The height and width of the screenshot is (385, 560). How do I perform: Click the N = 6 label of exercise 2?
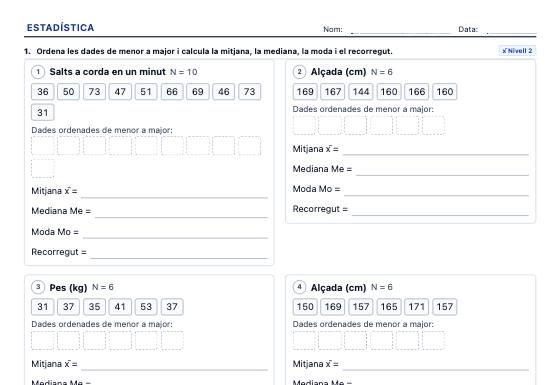click(x=381, y=72)
